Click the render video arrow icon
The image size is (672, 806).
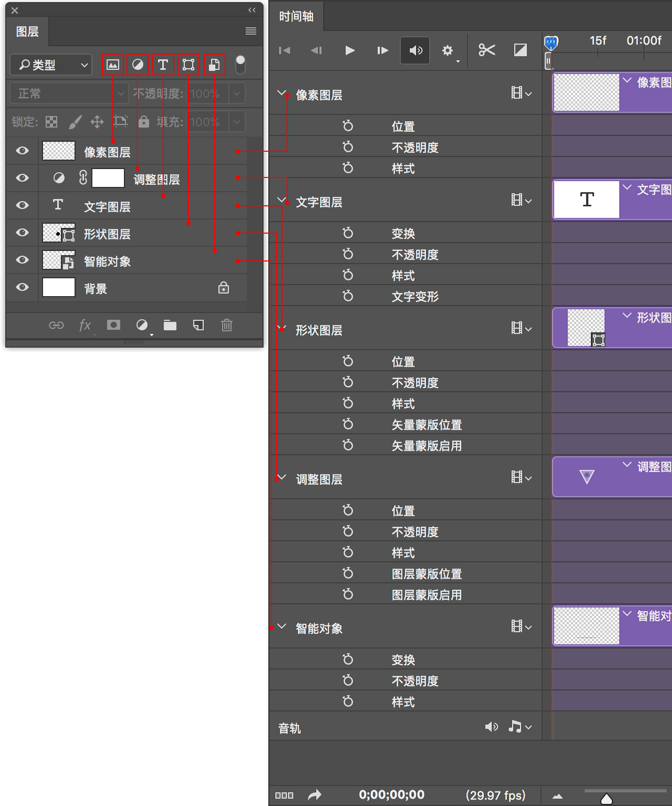click(314, 795)
